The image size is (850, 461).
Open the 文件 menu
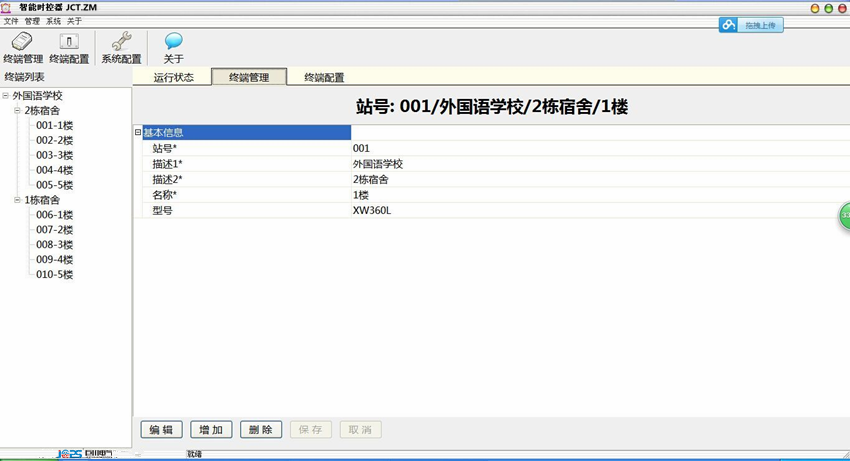(x=11, y=21)
